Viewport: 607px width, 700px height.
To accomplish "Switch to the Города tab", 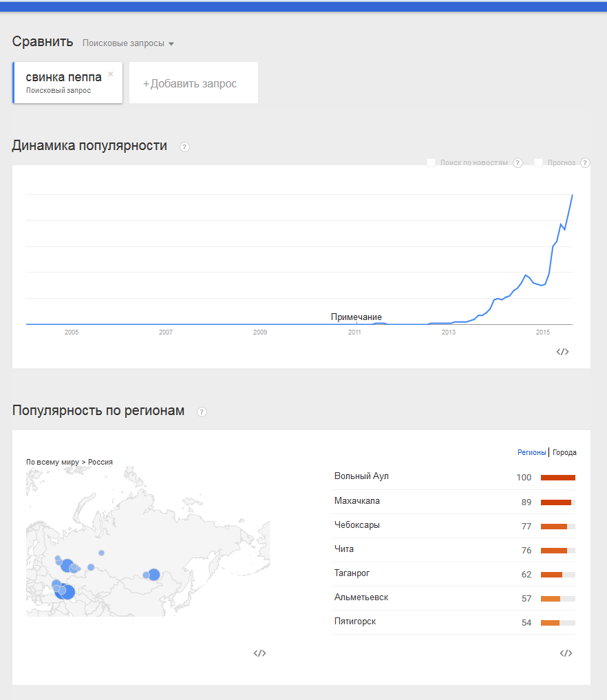I will pyautogui.click(x=564, y=452).
